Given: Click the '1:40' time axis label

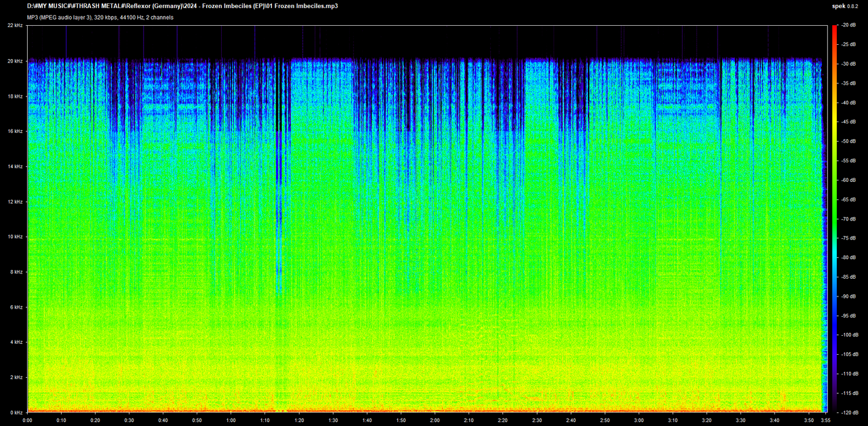Looking at the screenshot, I should tap(367, 420).
